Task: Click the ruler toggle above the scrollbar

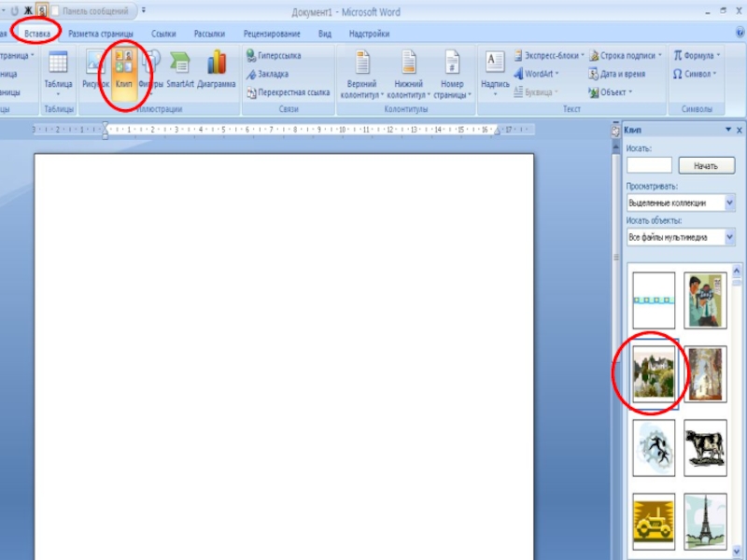Action: (615, 132)
